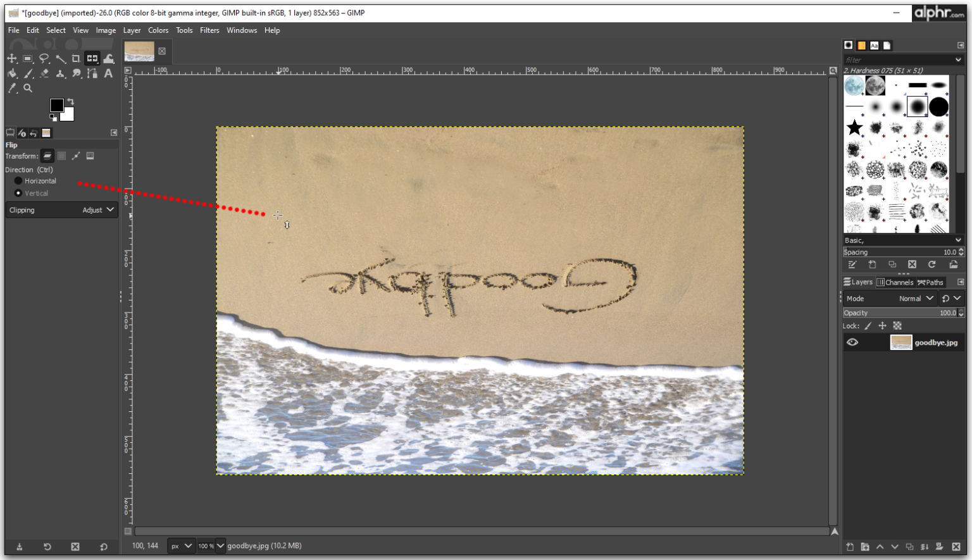Select the Horizontal flip direction
972x560 pixels.
18,180
